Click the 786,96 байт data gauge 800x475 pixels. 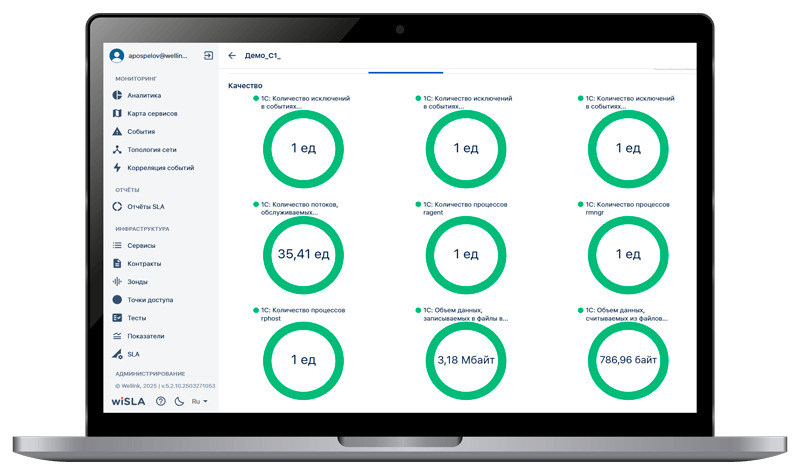click(x=629, y=357)
